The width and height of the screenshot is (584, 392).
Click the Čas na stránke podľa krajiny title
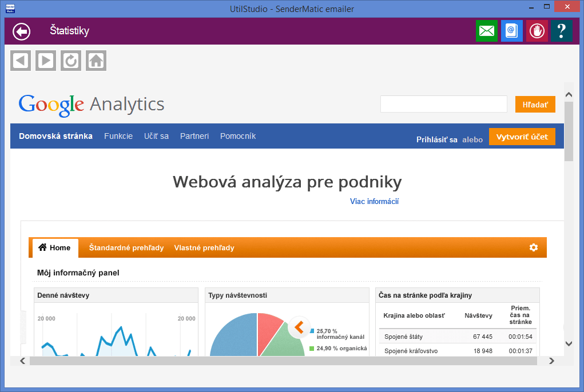(426, 295)
